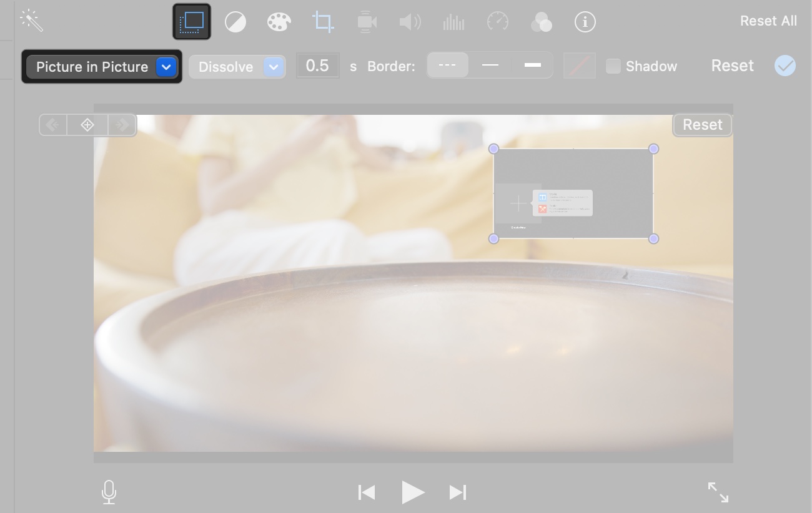Open the Dissolve transition dropdown
Image resolution: width=812 pixels, height=513 pixels.
click(x=273, y=66)
